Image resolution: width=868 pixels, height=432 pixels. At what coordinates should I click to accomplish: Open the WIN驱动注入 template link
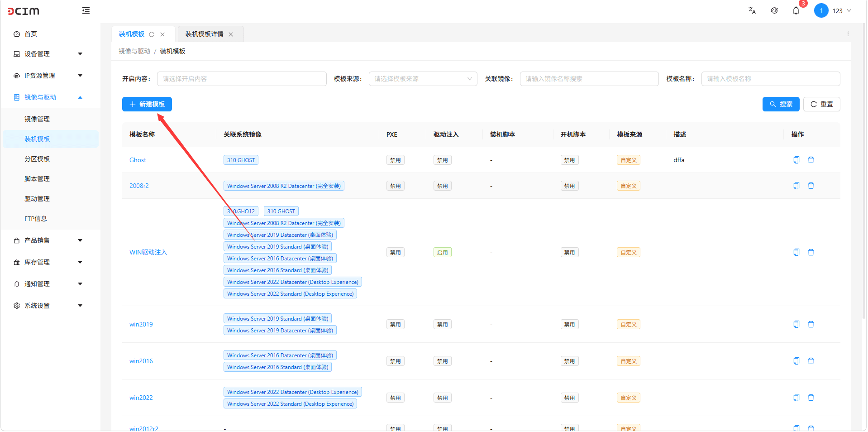pos(148,252)
